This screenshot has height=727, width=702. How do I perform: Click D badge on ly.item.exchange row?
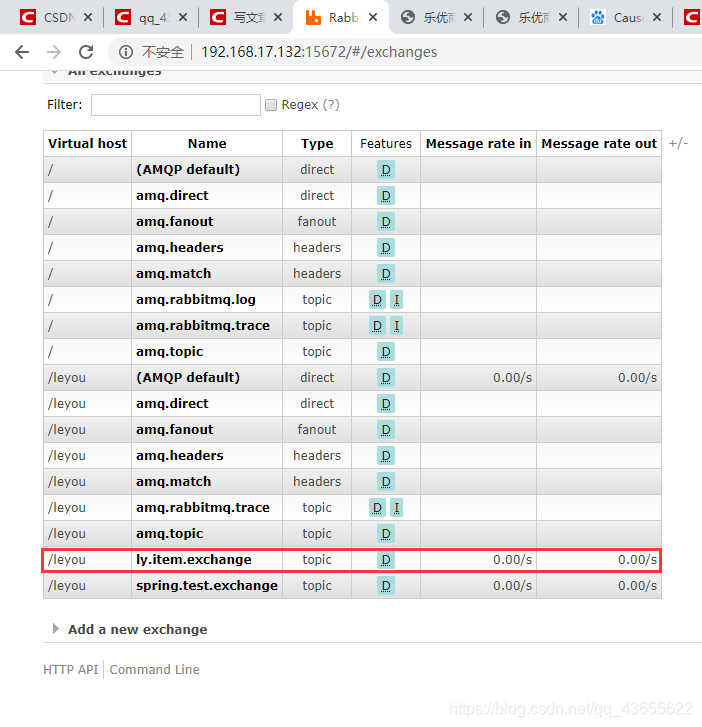(386, 560)
